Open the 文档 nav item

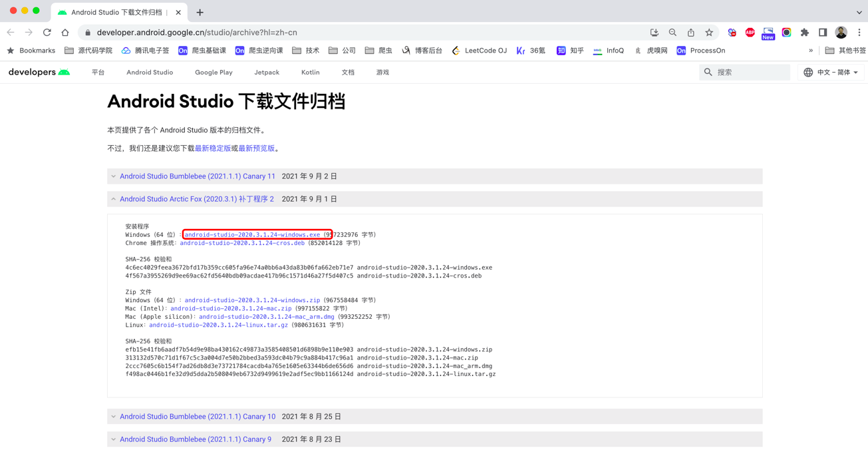pos(348,72)
